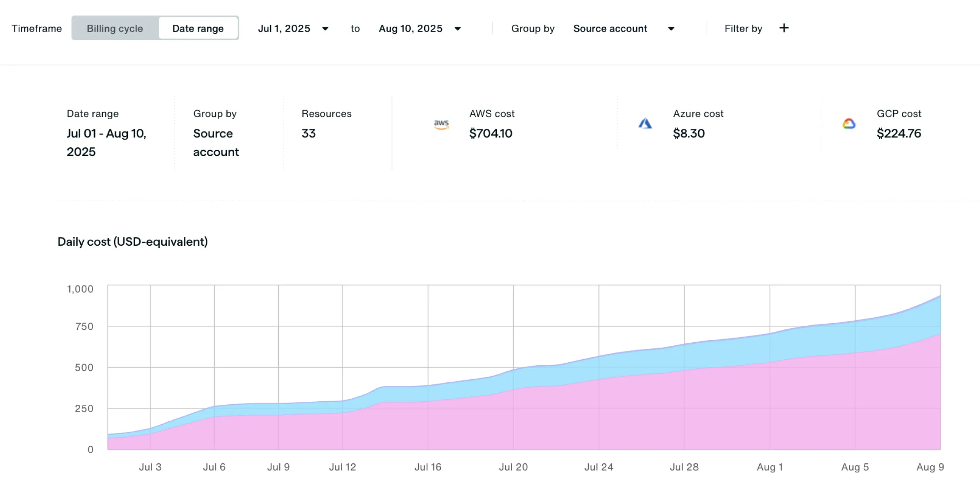Click the Jul 16 axis label
Viewport: 980px width, 494px height.
click(428, 467)
